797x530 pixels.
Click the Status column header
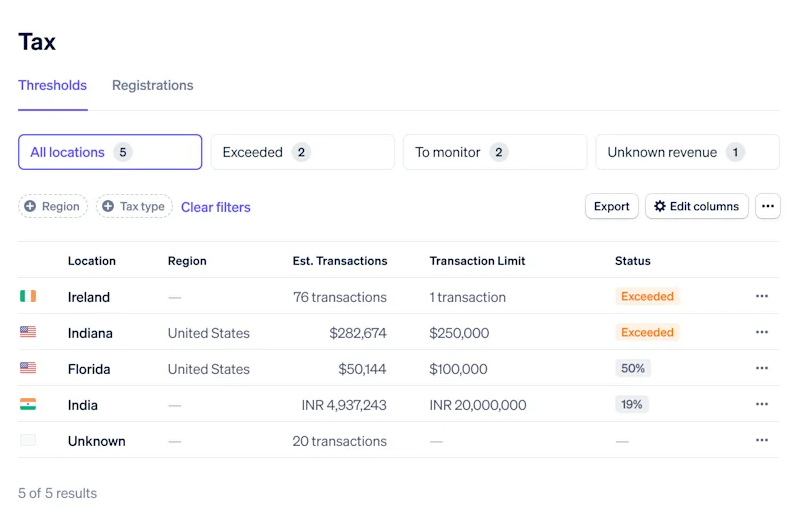coord(633,261)
